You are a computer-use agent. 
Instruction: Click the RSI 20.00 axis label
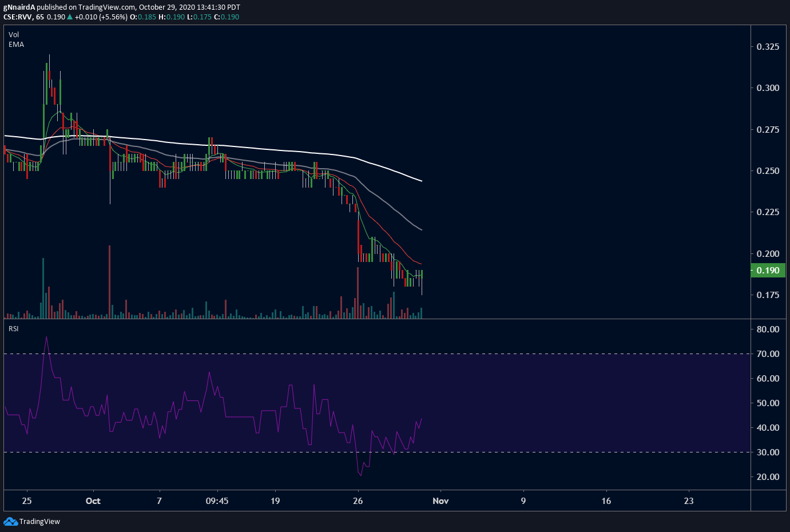pyautogui.click(x=768, y=477)
